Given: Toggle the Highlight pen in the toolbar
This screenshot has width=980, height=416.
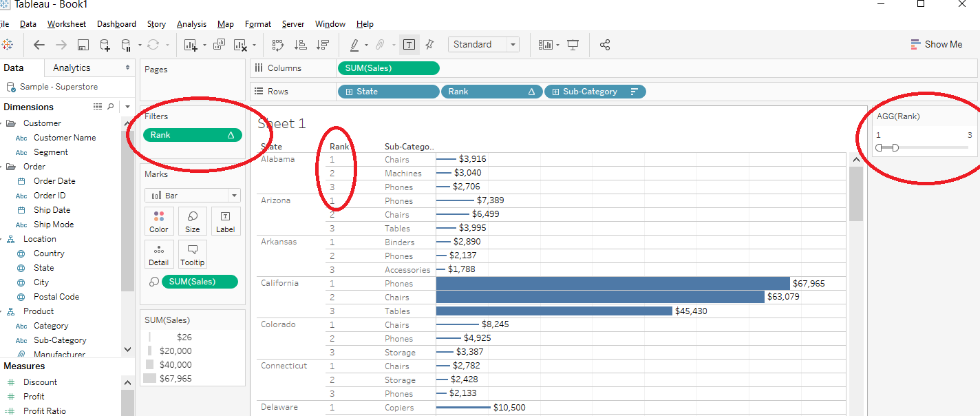Looking at the screenshot, I should point(355,44).
